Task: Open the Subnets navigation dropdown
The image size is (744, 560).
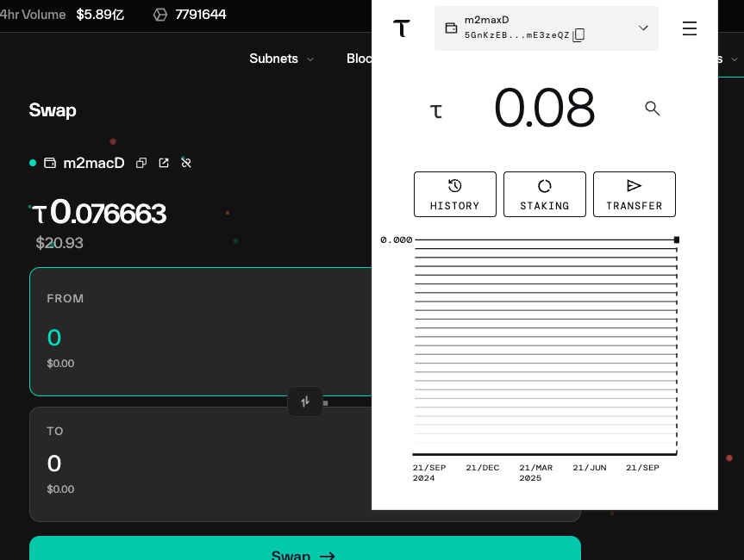Action: coord(281,59)
